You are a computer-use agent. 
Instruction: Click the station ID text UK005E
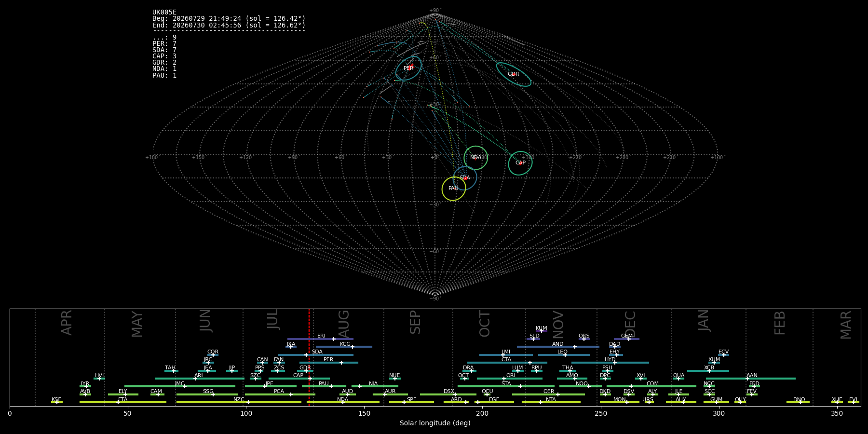click(x=164, y=13)
